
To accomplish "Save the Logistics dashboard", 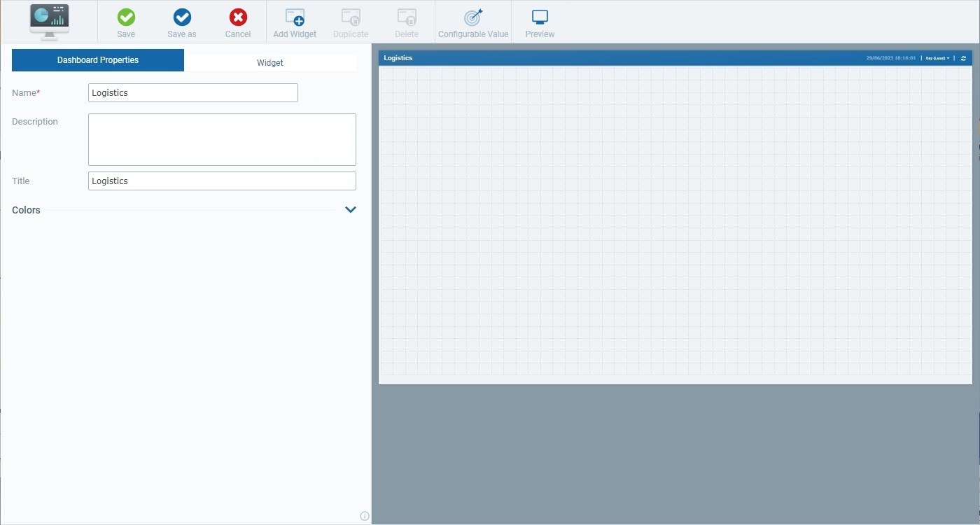I will pyautogui.click(x=126, y=21).
